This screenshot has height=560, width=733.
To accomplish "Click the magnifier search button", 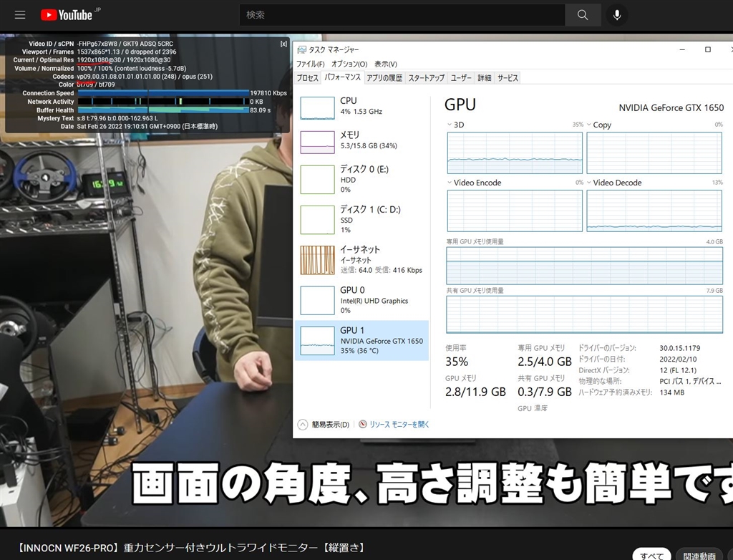I will tap(583, 15).
